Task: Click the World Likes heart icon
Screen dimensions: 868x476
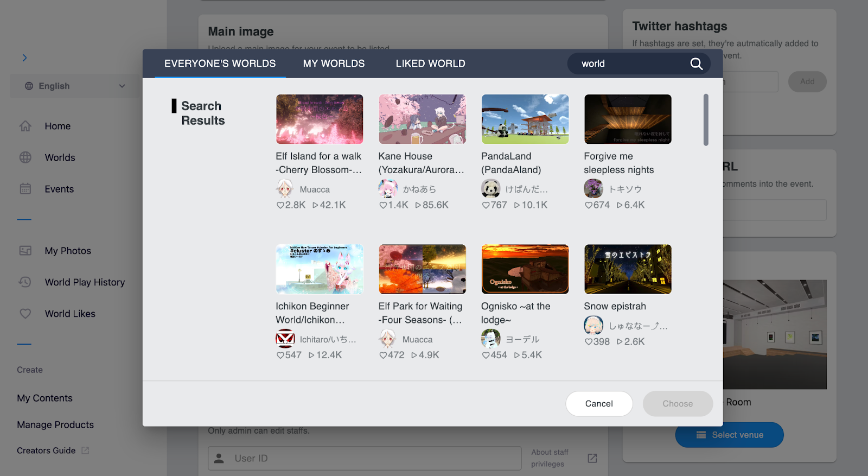Action: click(25, 314)
